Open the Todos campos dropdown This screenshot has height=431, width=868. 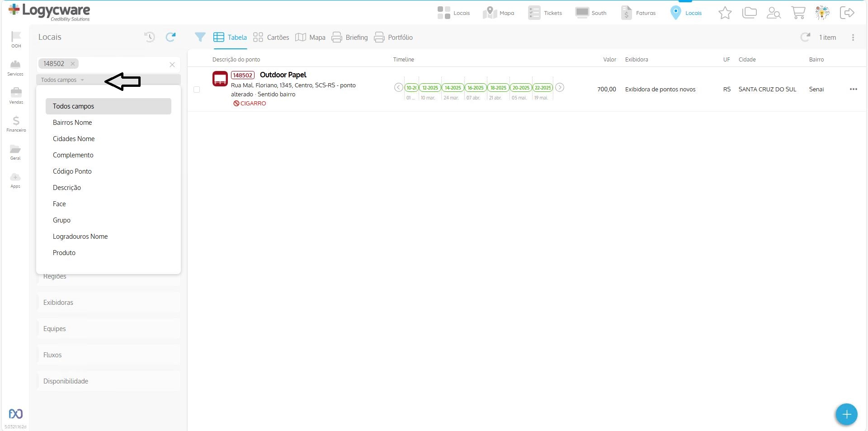(62, 80)
